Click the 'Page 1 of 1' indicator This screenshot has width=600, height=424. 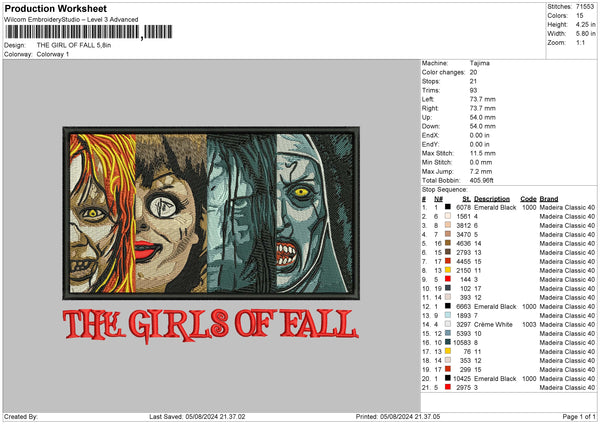(x=579, y=416)
